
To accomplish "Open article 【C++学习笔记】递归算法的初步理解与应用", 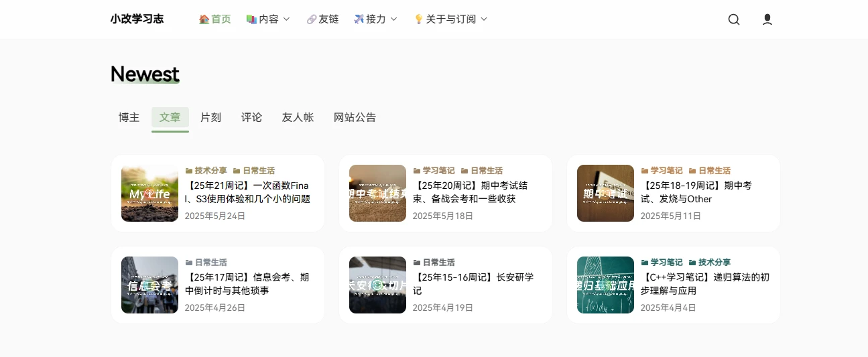I will pos(705,284).
